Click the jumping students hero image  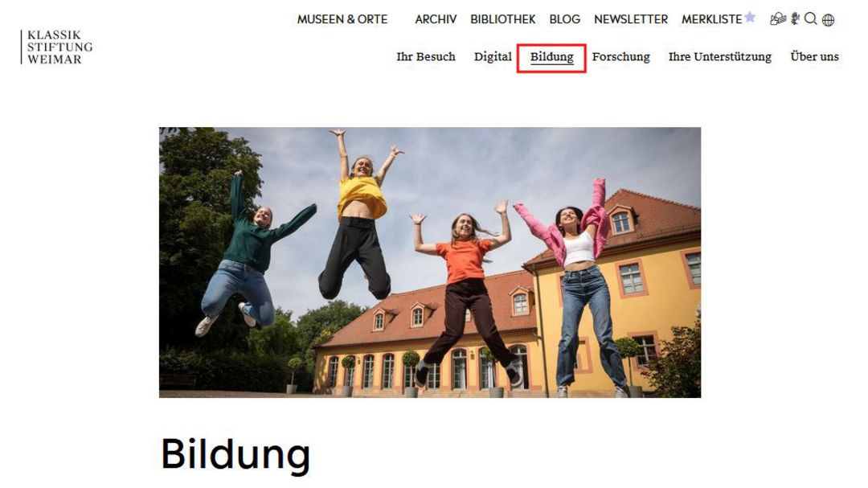(x=430, y=263)
